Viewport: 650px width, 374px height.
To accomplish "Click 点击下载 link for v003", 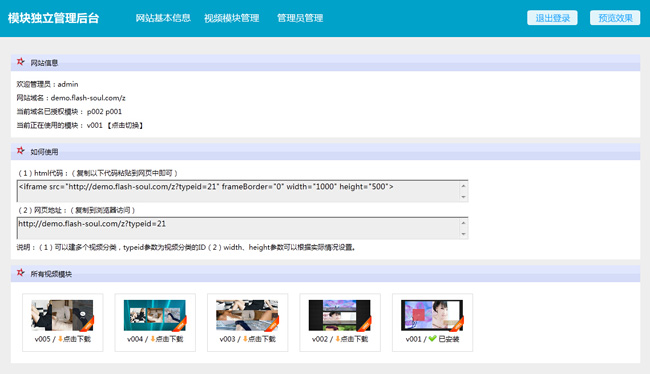I will (262, 339).
